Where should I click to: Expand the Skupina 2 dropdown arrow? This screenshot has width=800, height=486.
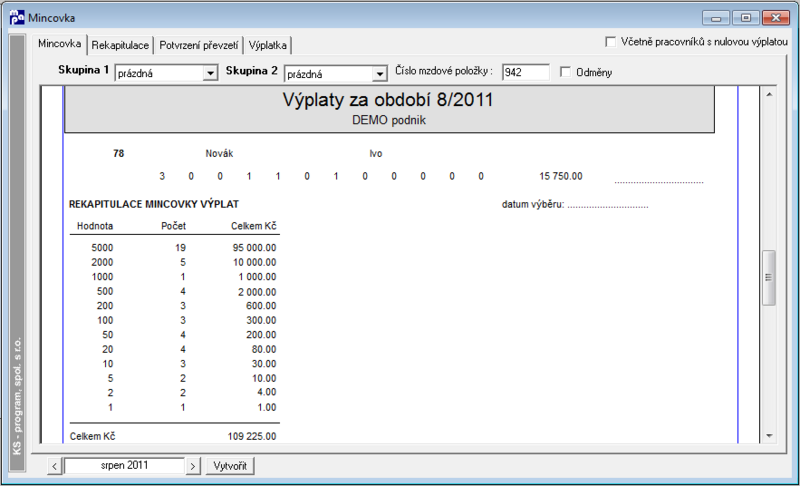pyautogui.click(x=379, y=74)
